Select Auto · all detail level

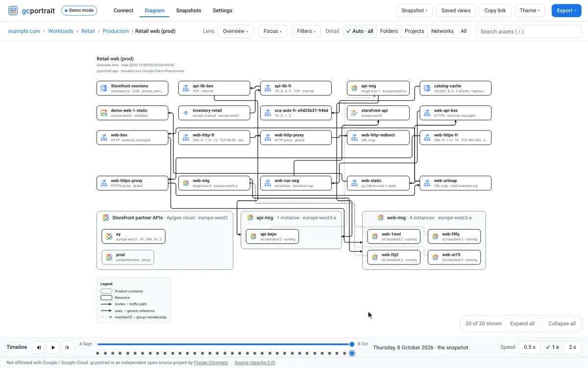coord(360,31)
